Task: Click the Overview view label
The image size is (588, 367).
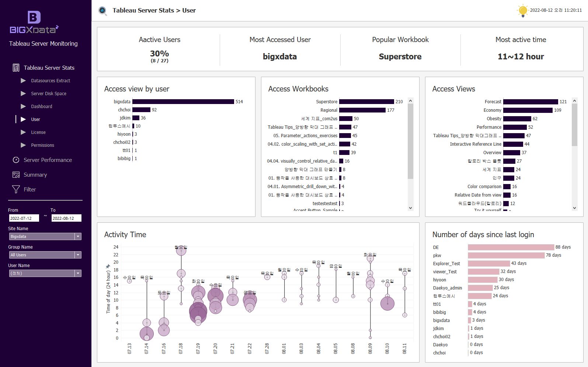Action: pyautogui.click(x=492, y=152)
